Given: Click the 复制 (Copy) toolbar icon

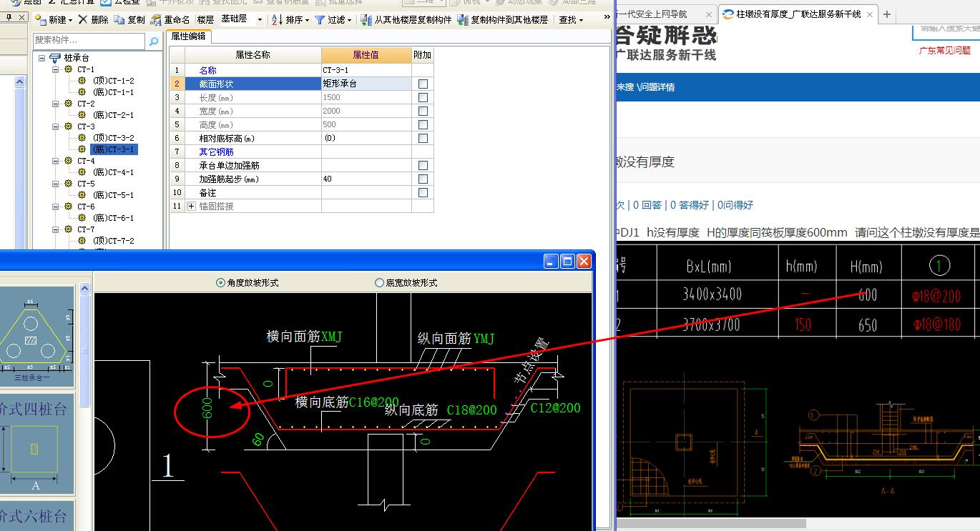Looking at the screenshot, I should click(119, 20).
